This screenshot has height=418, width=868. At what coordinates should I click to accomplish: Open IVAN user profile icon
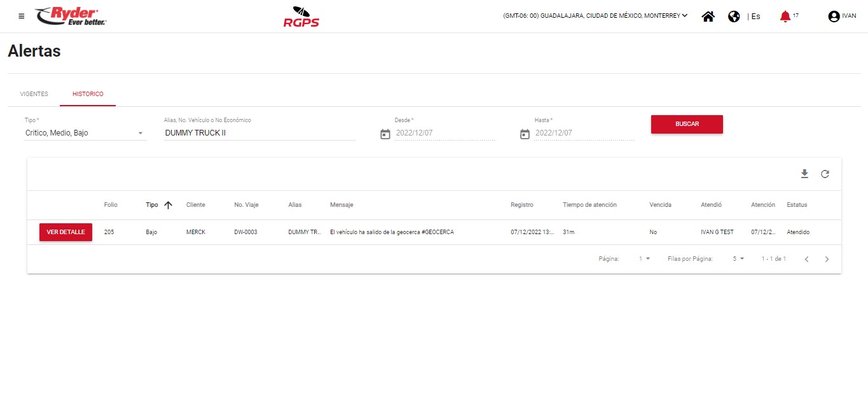(x=834, y=17)
